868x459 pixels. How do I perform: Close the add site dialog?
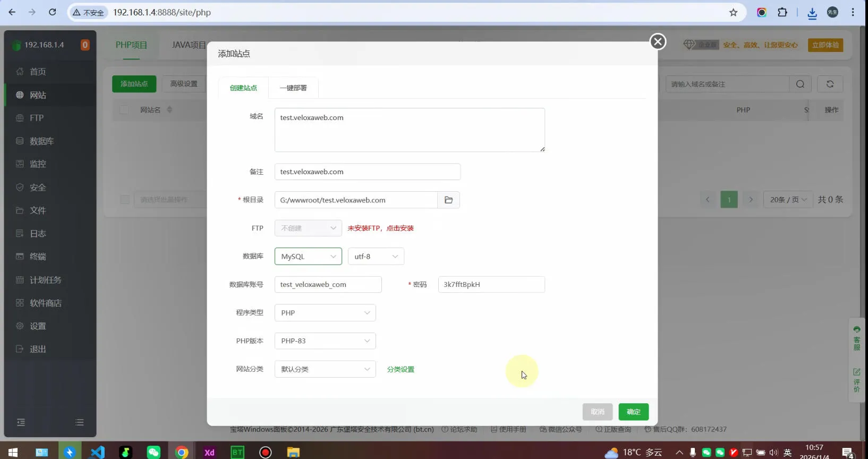coord(658,41)
